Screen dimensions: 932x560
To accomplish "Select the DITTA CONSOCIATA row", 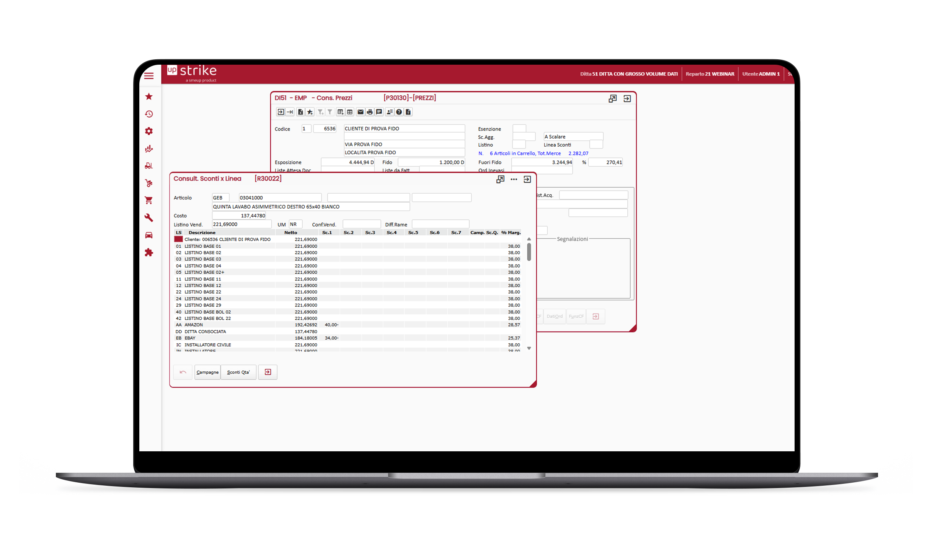I will (348, 332).
